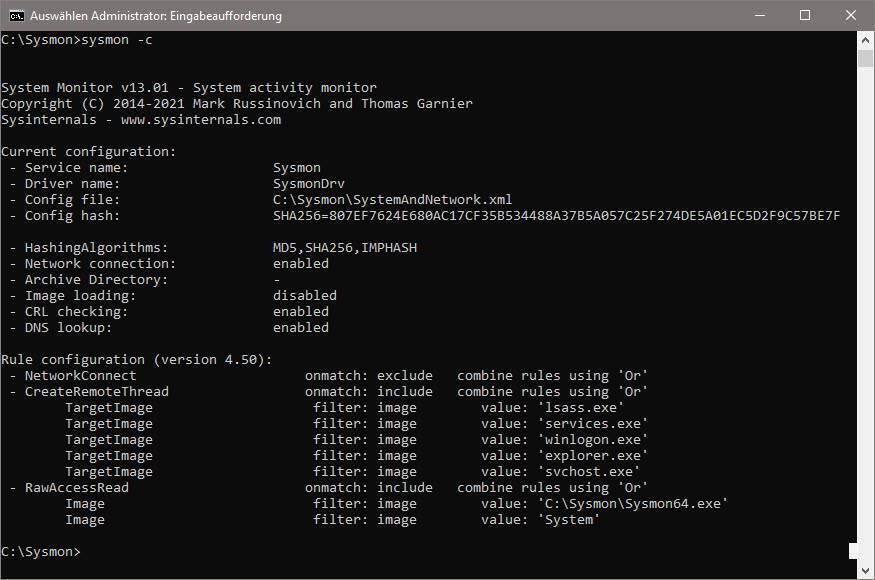
Task: Click the window title bar text
Action: pyautogui.click(x=156, y=16)
